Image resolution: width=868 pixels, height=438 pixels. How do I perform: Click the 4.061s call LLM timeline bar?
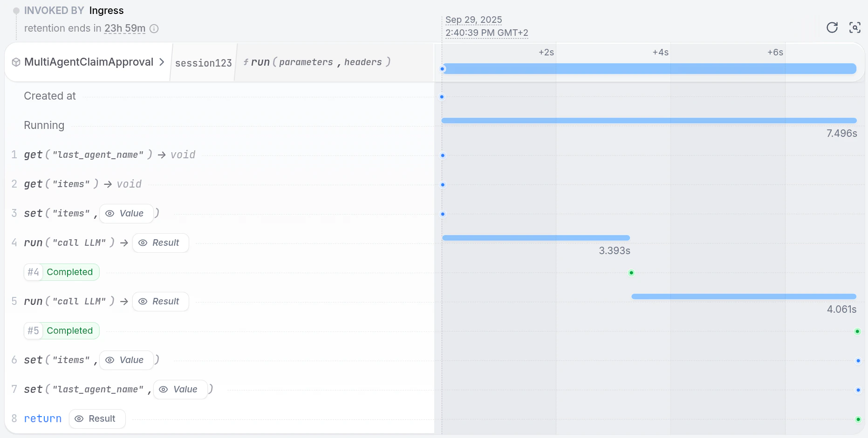pos(744,296)
